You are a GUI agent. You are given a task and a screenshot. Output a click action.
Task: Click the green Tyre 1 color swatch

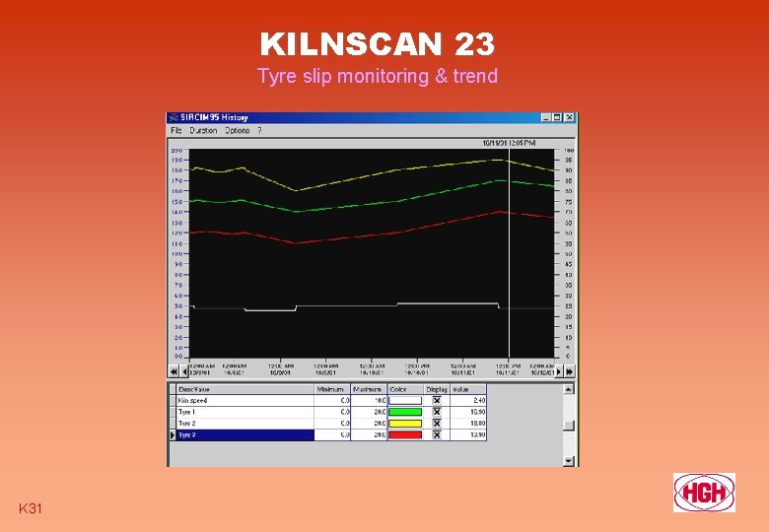[x=405, y=412]
